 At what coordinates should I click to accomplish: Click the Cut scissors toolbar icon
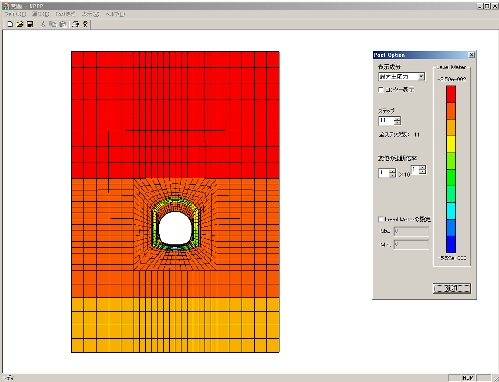click(43, 24)
